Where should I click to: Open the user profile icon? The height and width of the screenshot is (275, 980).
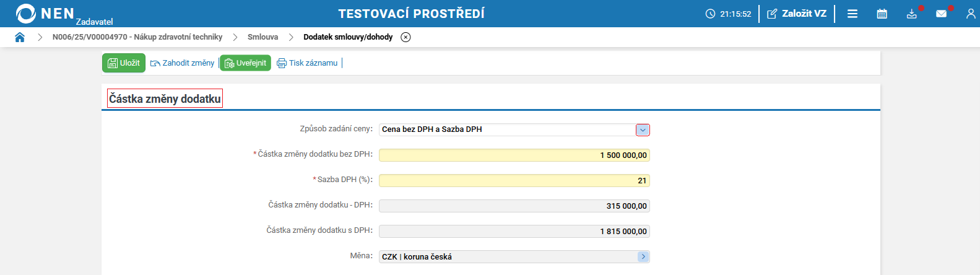pyautogui.click(x=971, y=14)
